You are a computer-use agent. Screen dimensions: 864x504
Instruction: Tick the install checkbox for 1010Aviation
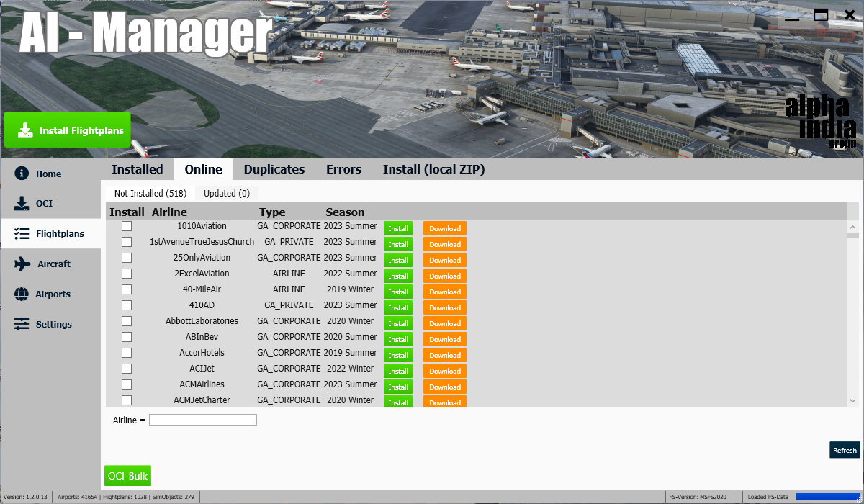pos(127,226)
